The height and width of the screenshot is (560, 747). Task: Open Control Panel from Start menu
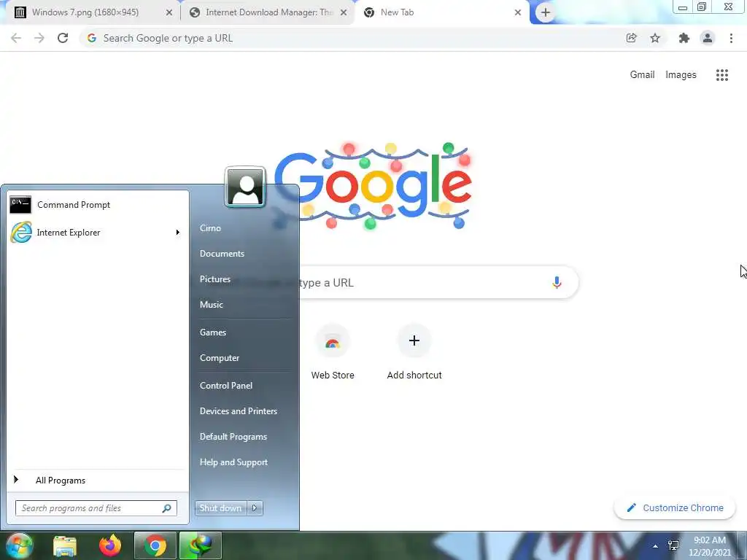(226, 386)
